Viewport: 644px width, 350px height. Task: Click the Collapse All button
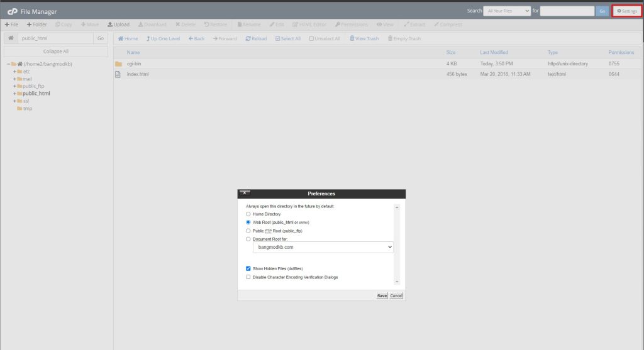tap(56, 52)
